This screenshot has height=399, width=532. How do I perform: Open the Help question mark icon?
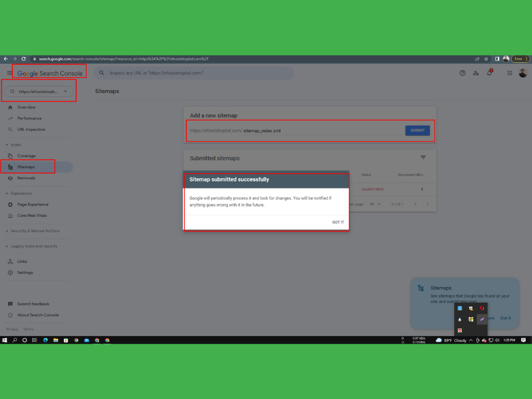[x=462, y=73]
